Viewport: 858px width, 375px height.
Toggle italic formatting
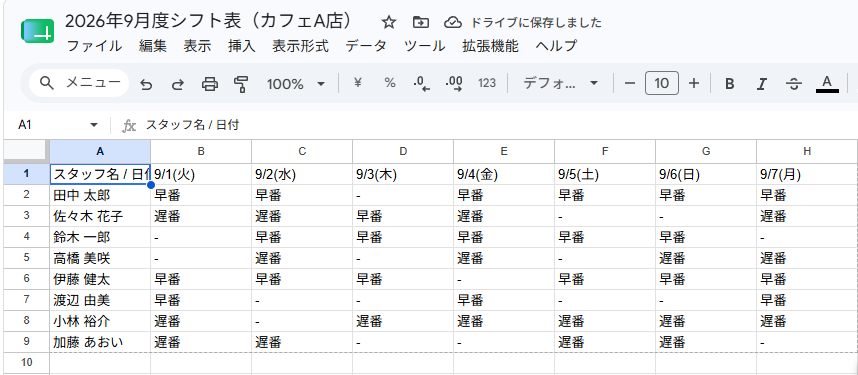[x=761, y=84]
